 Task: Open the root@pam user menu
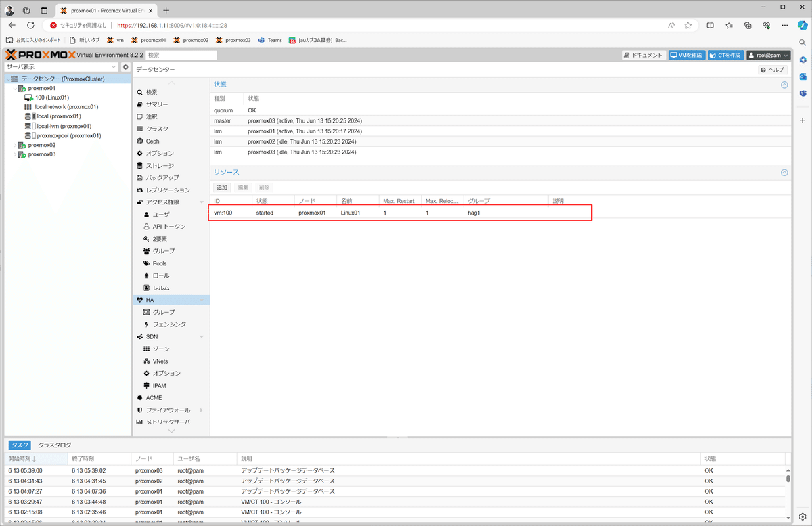pyautogui.click(x=768, y=56)
